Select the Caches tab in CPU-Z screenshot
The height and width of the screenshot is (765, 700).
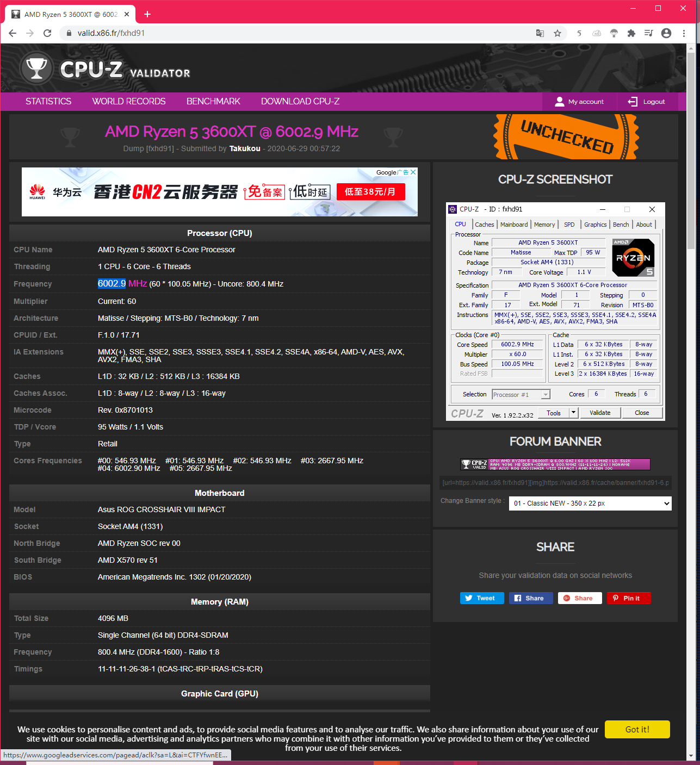tap(485, 225)
